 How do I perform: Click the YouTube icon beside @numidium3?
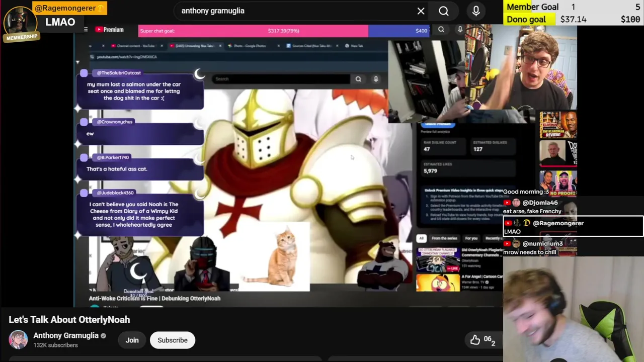[507, 244]
